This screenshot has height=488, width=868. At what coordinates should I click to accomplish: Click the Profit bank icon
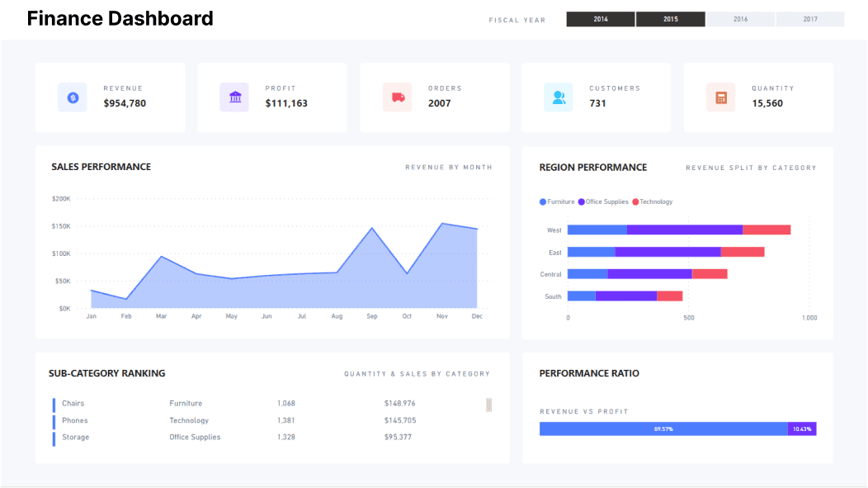(x=234, y=97)
